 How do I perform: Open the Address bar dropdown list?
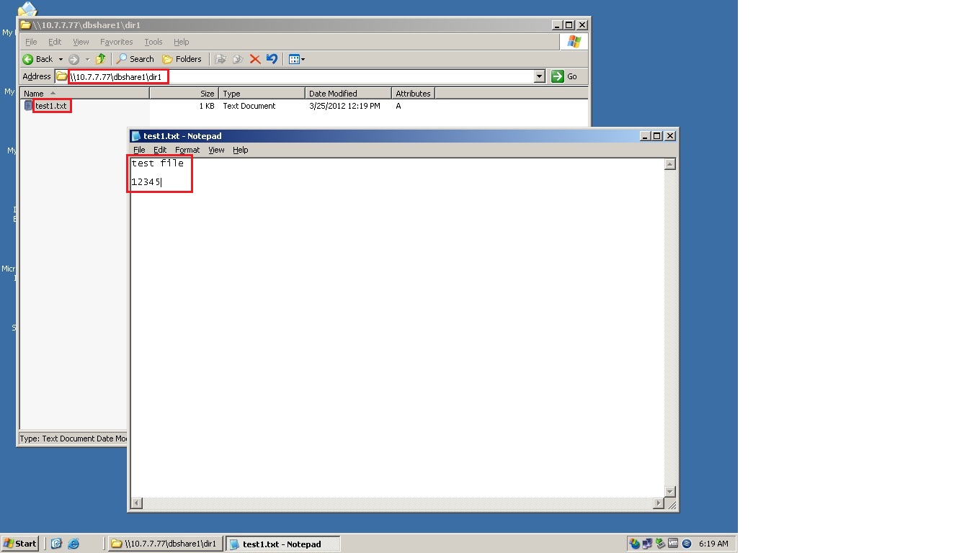pyautogui.click(x=539, y=76)
